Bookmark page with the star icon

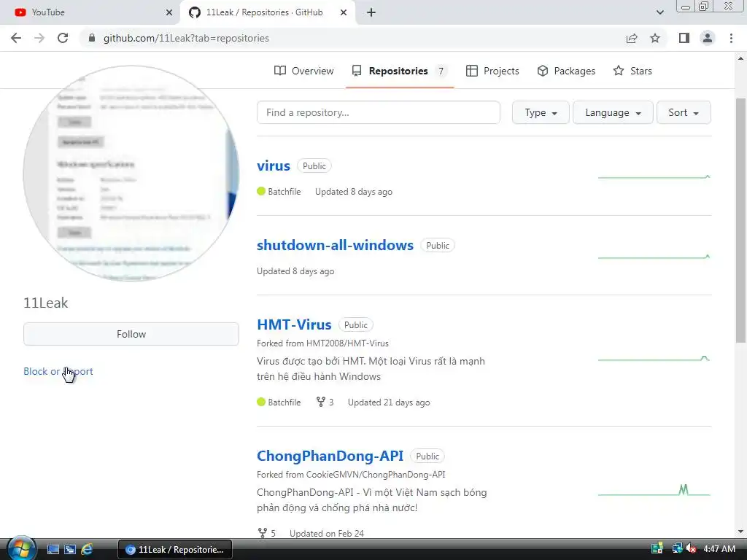[x=656, y=38]
